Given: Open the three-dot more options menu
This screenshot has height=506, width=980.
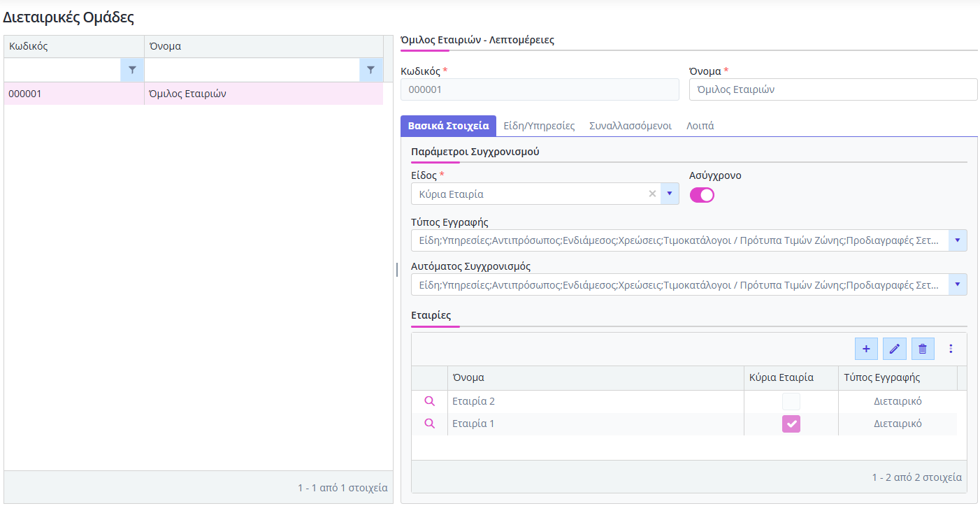Looking at the screenshot, I should (951, 349).
